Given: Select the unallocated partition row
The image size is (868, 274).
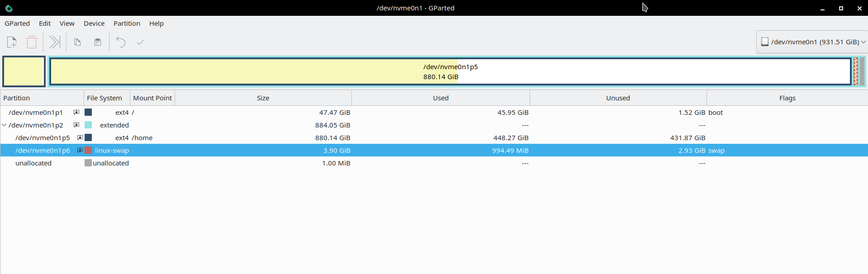Looking at the screenshot, I should tap(434, 163).
